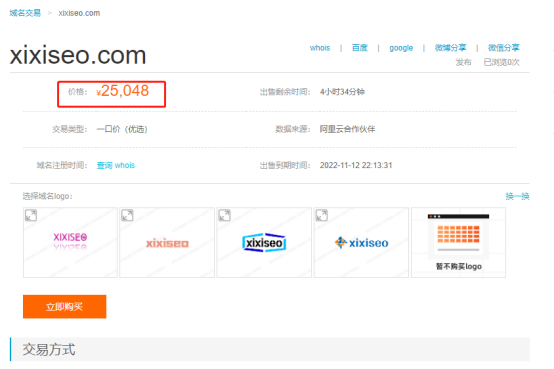Select the orange xixiseo logo thumbnail

tap(167, 242)
